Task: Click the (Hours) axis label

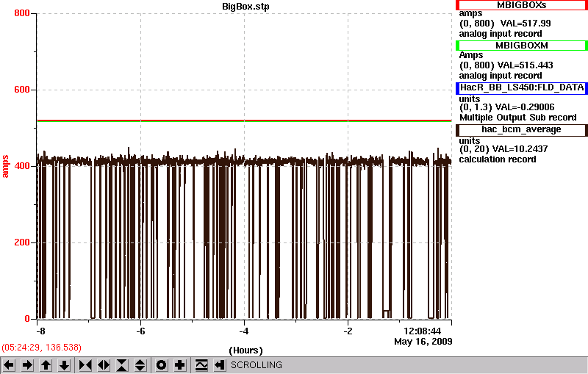Action: 245,350
